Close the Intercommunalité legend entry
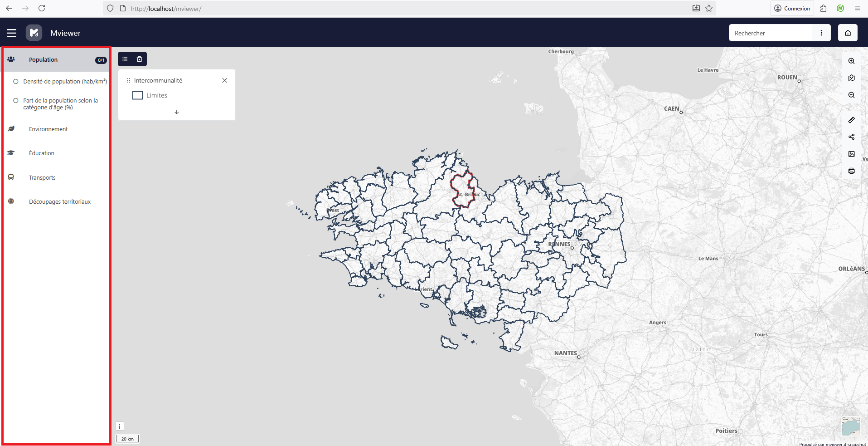 (225, 80)
